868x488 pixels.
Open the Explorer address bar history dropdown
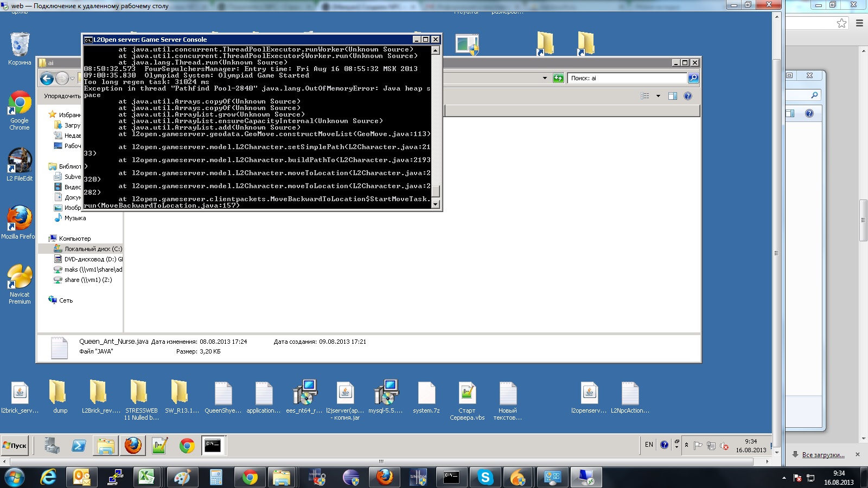(545, 78)
